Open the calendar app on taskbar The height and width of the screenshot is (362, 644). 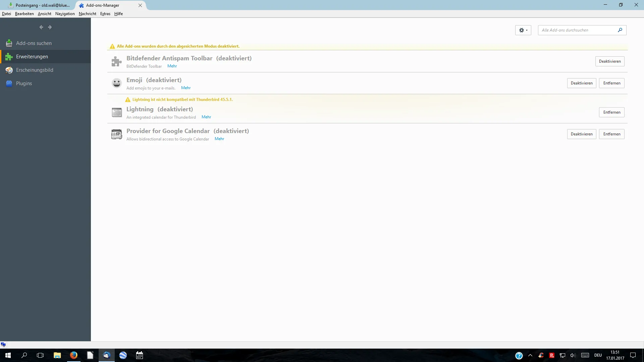pos(140,355)
